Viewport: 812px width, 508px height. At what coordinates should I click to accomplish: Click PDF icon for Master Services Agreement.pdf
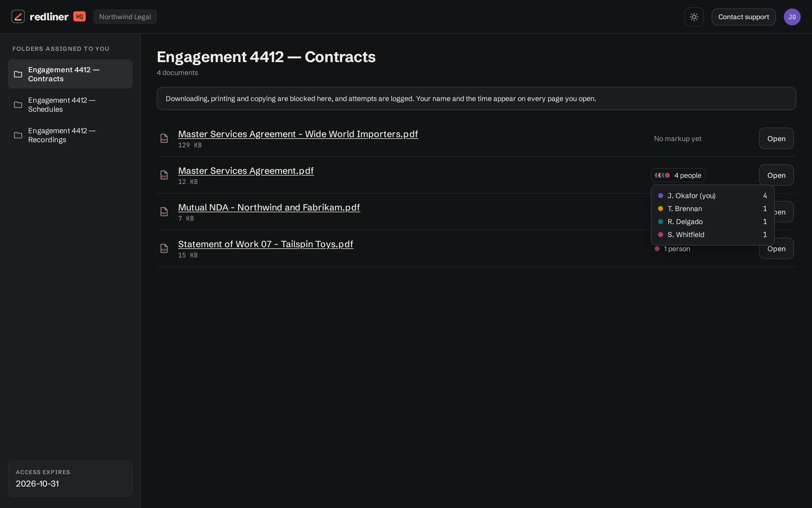click(x=164, y=175)
